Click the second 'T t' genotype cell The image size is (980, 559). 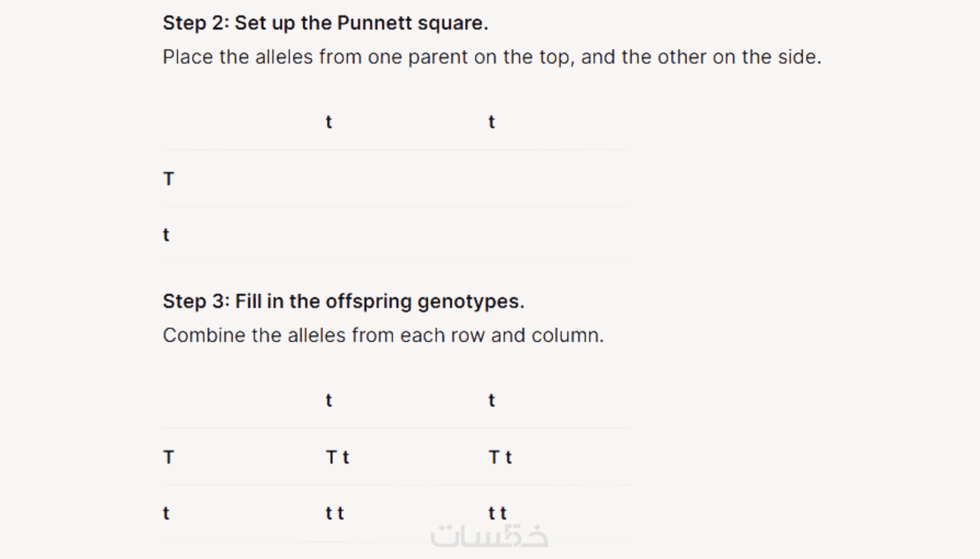(x=500, y=457)
